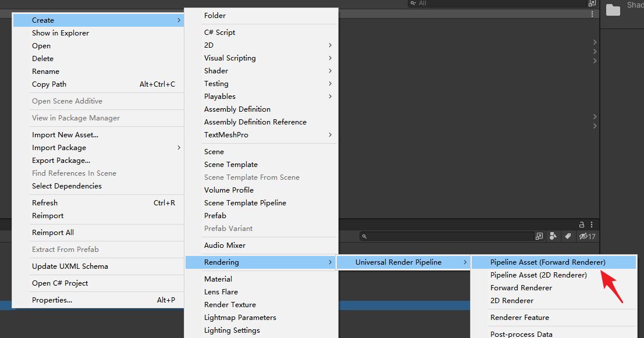Expand the 2D submenu arrow
The height and width of the screenshot is (338, 644).
pos(330,45)
